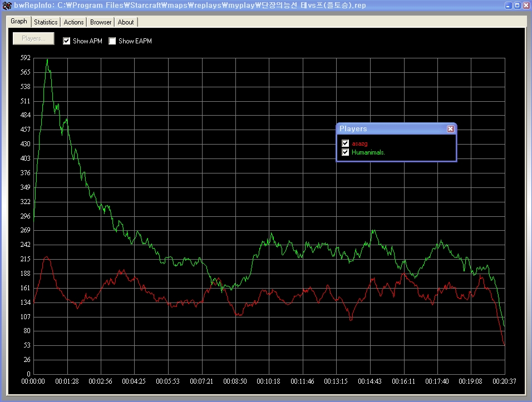Minimize the bwRepInfo window

coord(509,6)
